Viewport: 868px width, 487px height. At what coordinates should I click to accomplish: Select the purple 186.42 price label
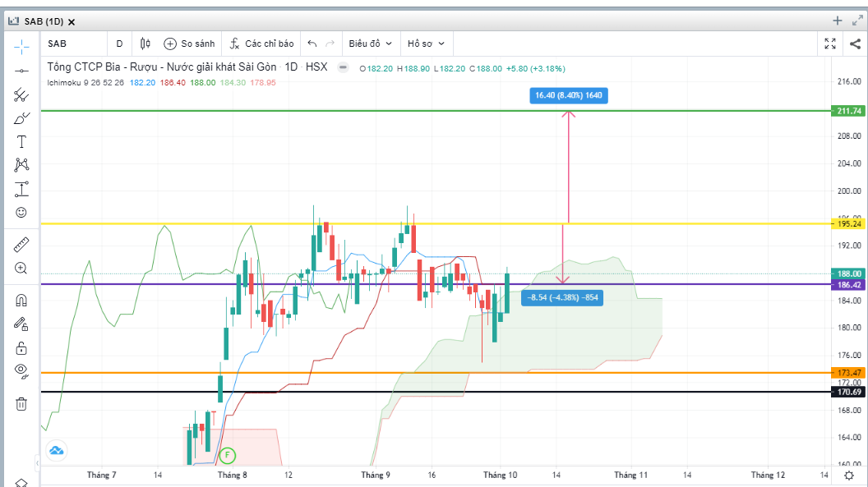pyautogui.click(x=848, y=285)
